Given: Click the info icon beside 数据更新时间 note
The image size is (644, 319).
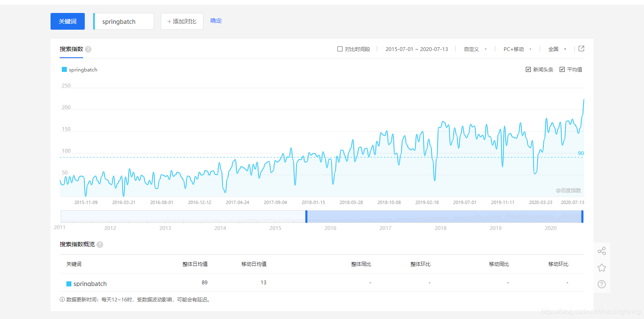Looking at the screenshot, I should pyautogui.click(x=62, y=299).
